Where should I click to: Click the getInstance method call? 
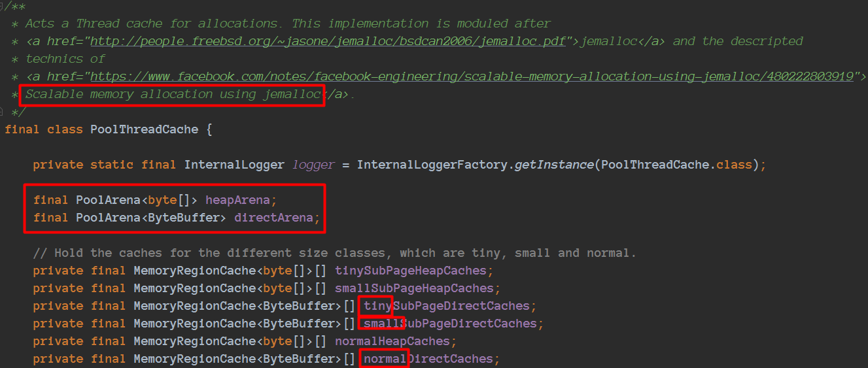click(554, 165)
